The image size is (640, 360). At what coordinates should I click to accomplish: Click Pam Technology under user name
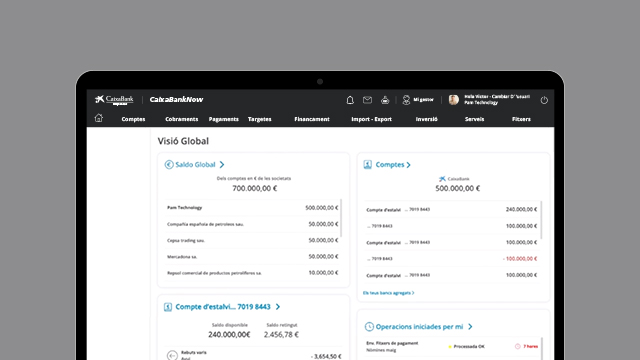click(481, 103)
